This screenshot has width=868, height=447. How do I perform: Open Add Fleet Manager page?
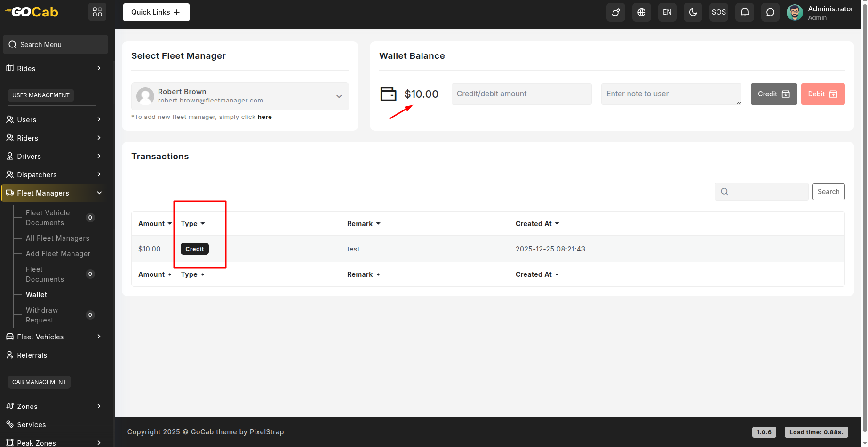click(x=58, y=254)
